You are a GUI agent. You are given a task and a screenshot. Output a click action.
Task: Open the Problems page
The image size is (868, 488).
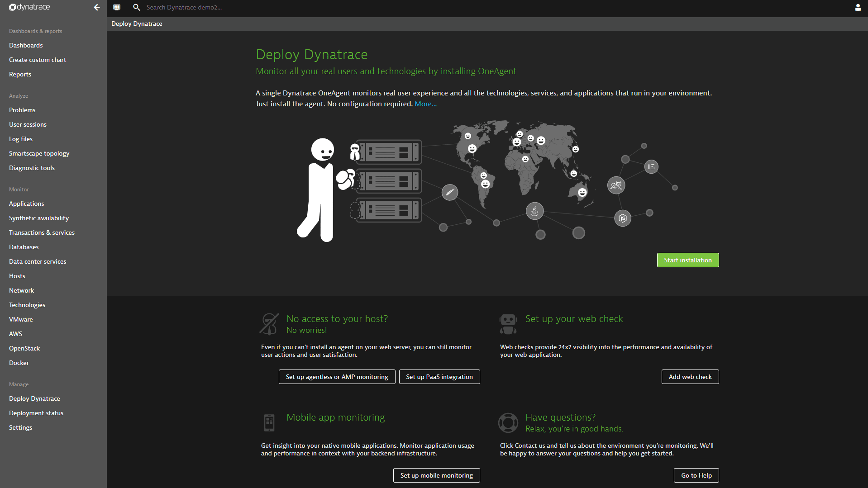coord(22,110)
